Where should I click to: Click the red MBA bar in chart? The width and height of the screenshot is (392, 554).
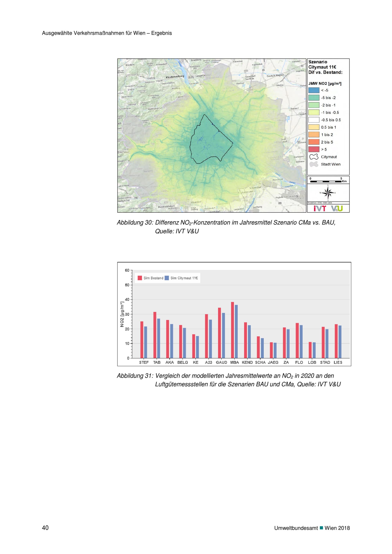(x=232, y=330)
